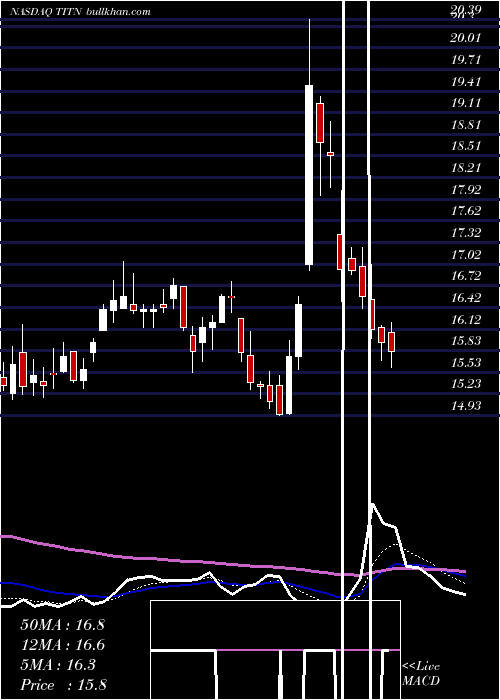Click the <<Live MACD label

(421, 673)
